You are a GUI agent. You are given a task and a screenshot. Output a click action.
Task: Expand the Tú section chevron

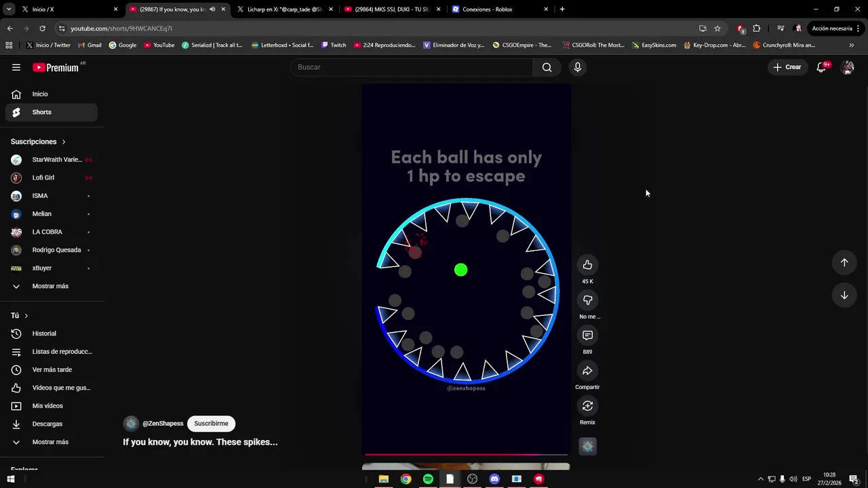[26, 316]
